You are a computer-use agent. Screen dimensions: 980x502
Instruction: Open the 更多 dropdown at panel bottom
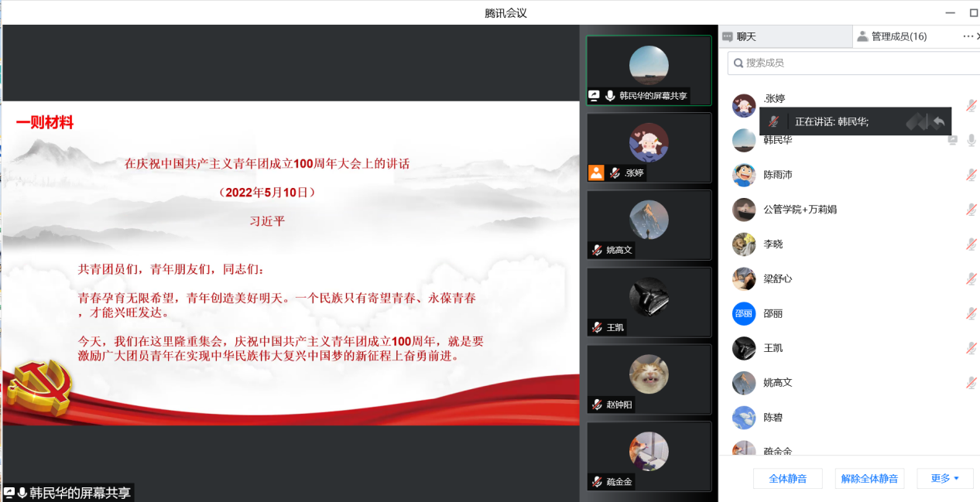944,479
